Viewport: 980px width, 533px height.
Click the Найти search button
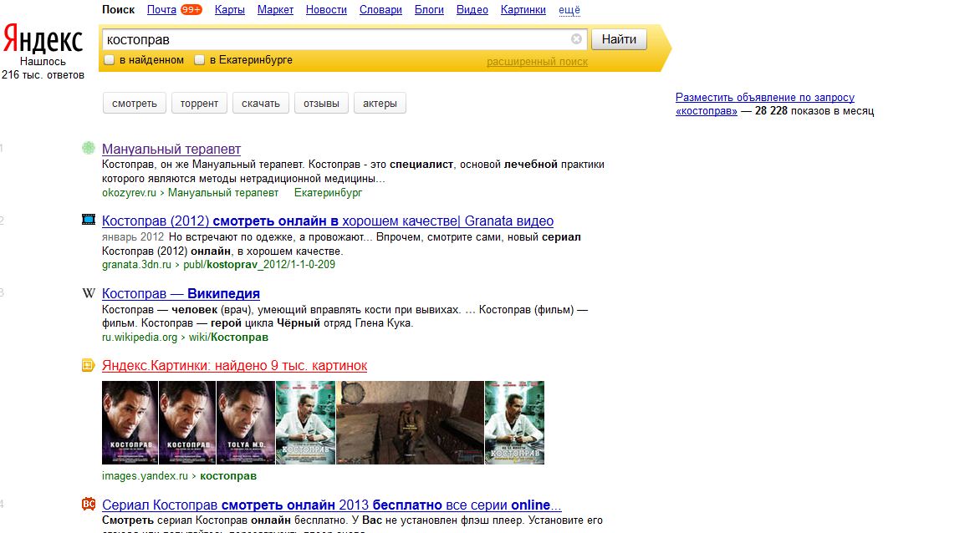click(x=619, y=39)
